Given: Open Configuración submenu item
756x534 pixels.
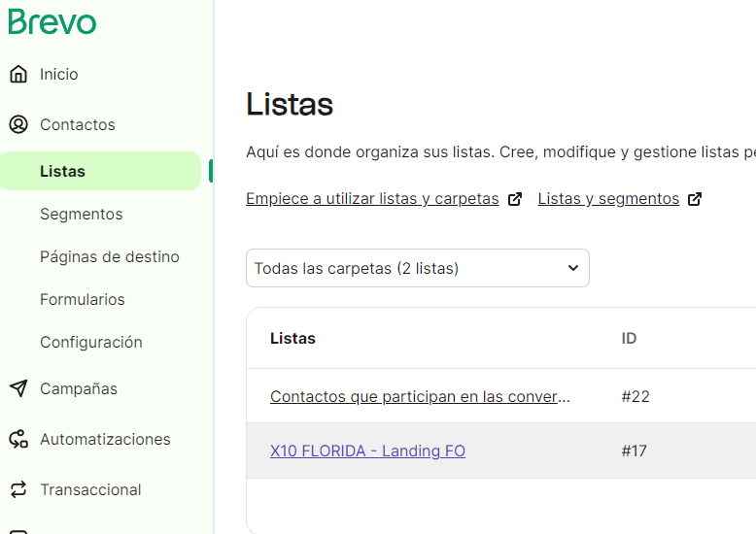Looking at the screenshot, I should point(91,342).
